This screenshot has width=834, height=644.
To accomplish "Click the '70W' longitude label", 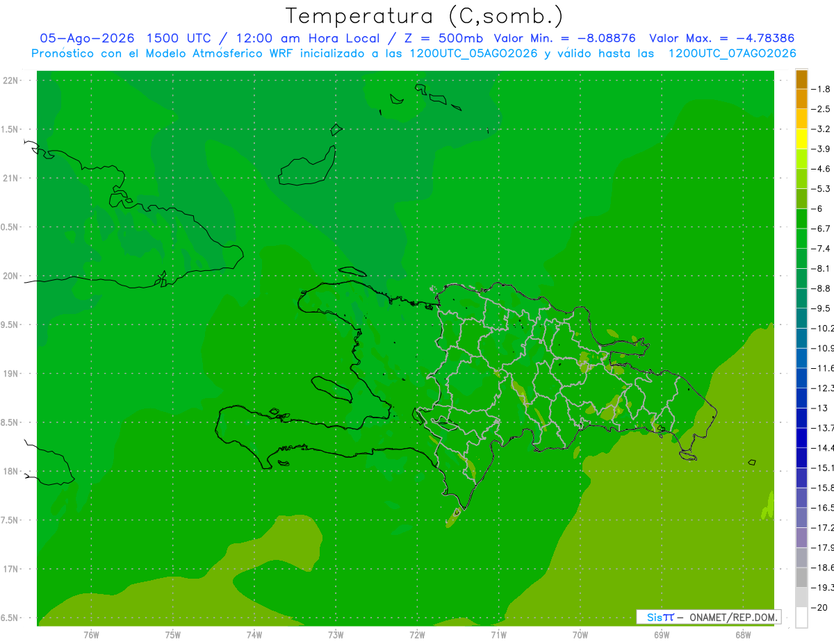I will pyautogui.click(x=580, y=634).
